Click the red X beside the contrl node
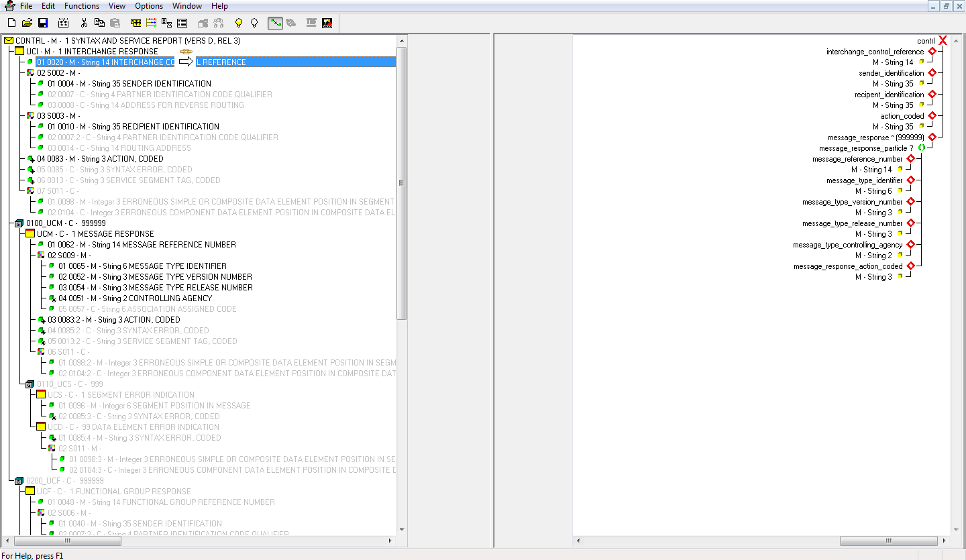 [x=943, y=40]
